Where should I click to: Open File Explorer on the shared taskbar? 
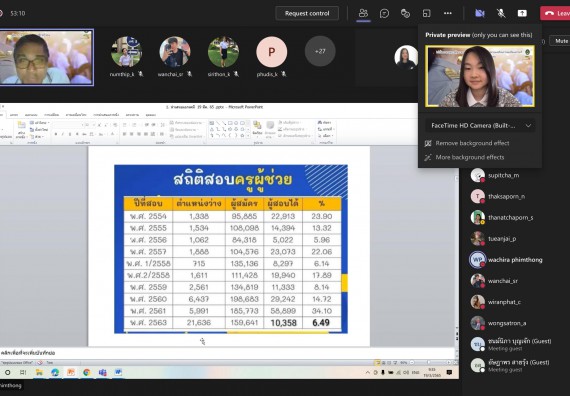click(39, 372)
